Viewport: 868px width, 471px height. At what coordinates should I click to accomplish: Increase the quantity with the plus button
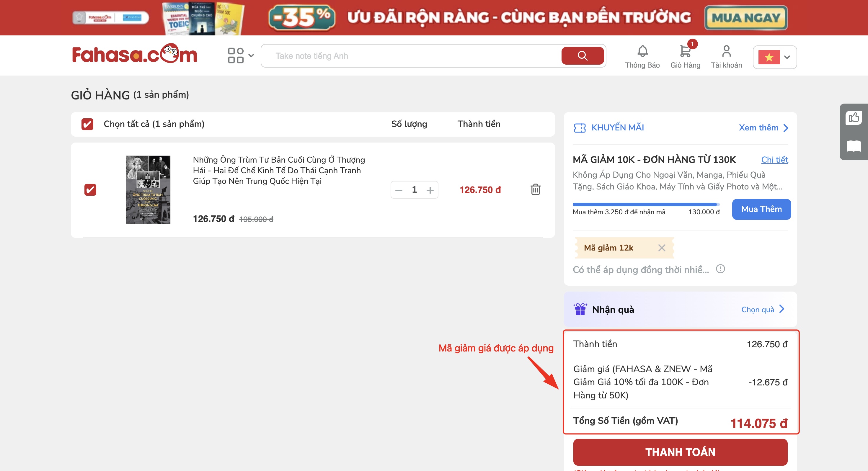(x=430, y=190)
